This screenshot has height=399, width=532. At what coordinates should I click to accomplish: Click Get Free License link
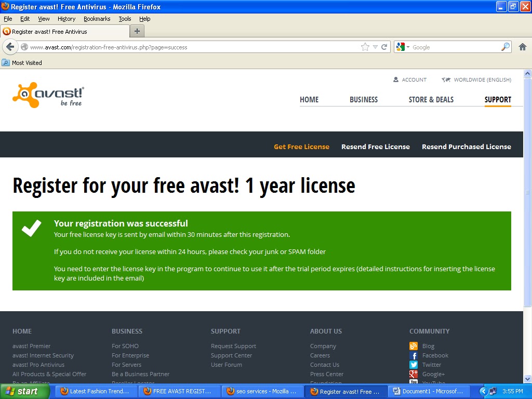(x=302, y=147)
